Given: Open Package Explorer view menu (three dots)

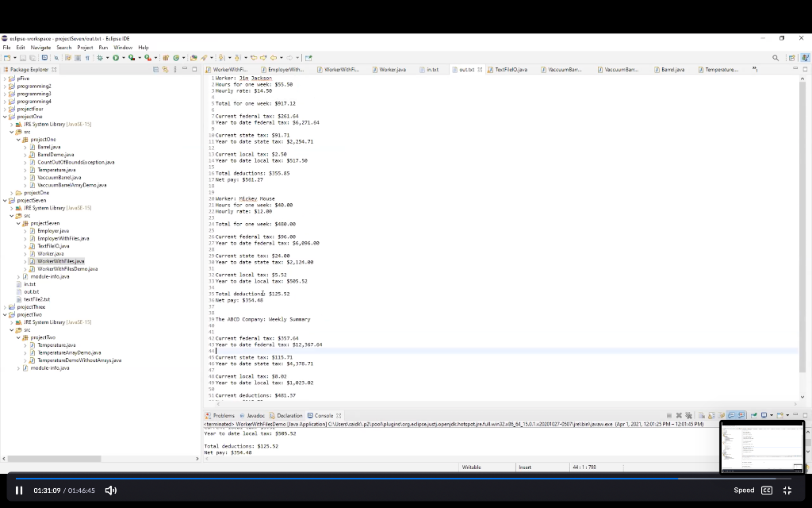Looking at the screenshot, I should (175, 70).
